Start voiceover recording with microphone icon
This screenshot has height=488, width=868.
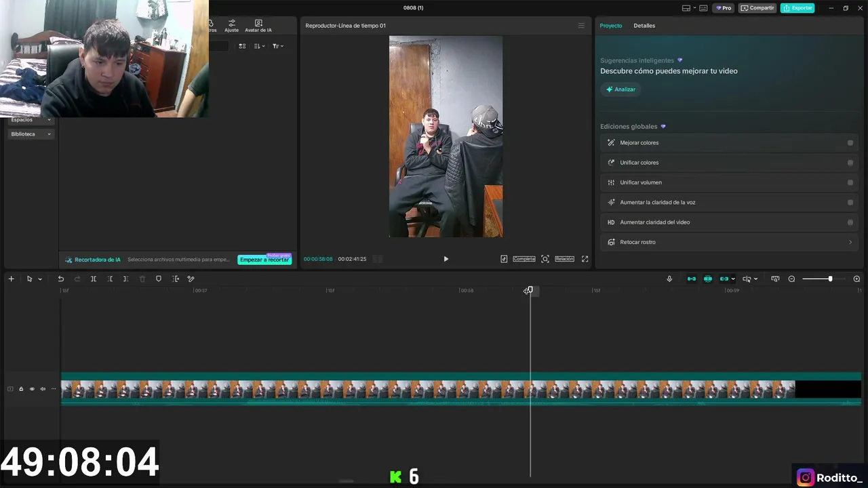coord(669,279)
